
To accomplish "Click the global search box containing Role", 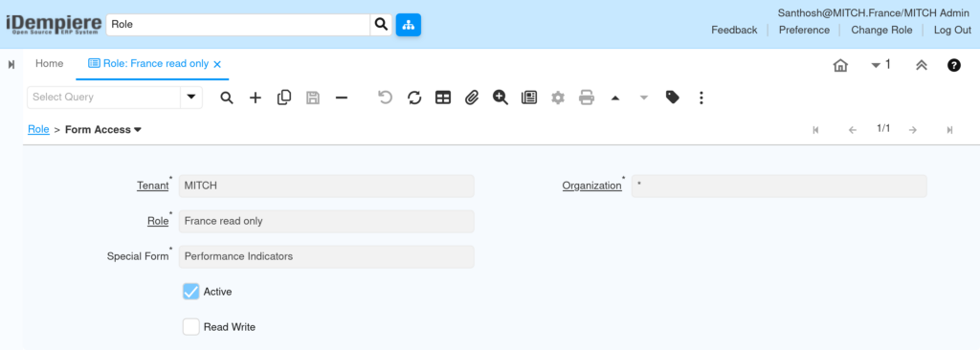I will [238, 25].
